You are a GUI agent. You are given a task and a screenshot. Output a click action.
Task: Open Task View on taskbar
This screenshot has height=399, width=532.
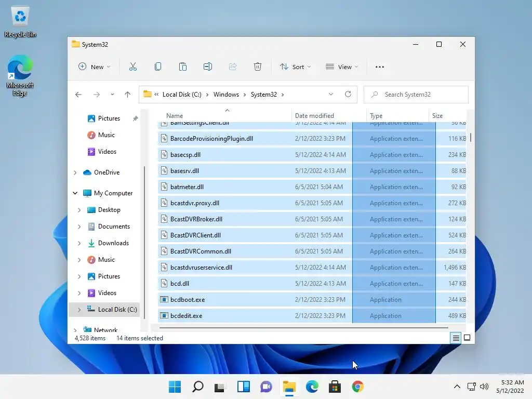click(220, 387)
